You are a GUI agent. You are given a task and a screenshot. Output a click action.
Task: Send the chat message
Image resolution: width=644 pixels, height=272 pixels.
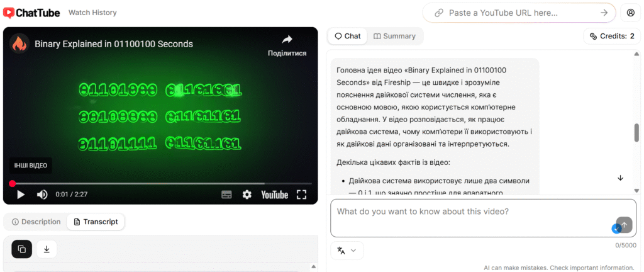625,225
